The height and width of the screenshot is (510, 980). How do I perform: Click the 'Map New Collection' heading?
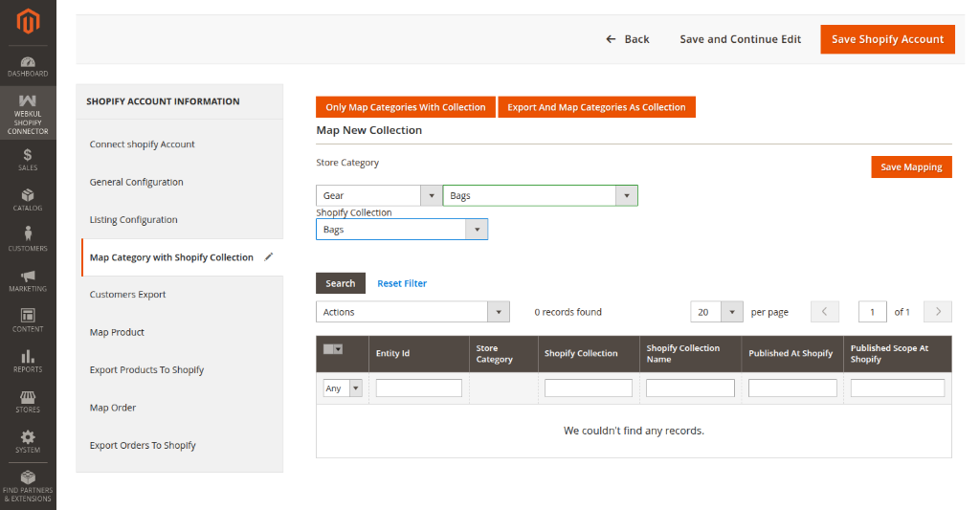pos(368,130)
